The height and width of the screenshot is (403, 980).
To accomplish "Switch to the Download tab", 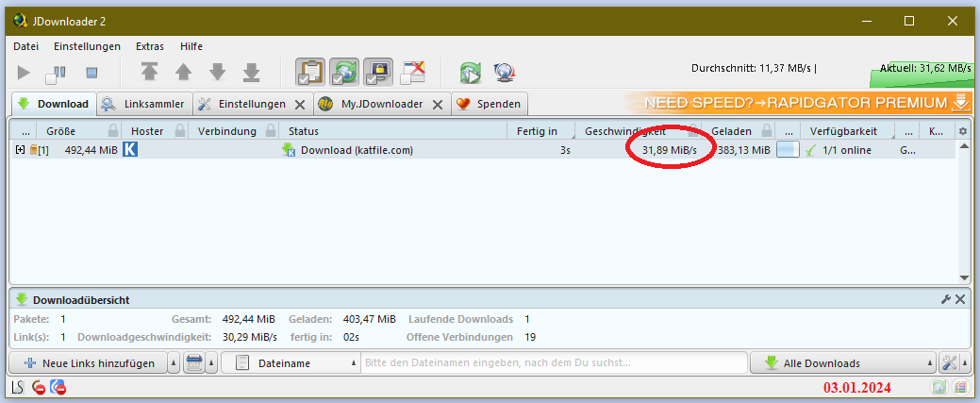I will (x=55, y=104).
